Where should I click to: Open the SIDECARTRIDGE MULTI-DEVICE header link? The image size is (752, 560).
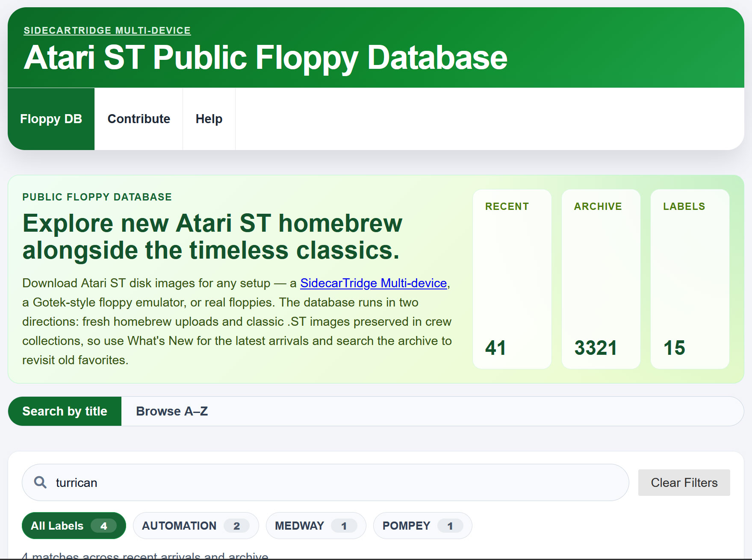coord(107,31)
